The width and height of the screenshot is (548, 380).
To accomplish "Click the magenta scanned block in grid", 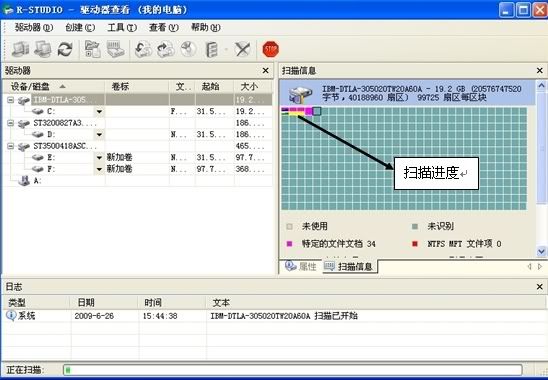I will [x=309, y=111].
